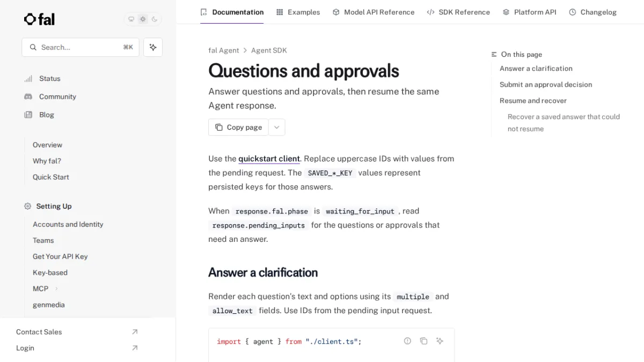Click the SDK Reference code brackets icon

click(x=430, y=12)
